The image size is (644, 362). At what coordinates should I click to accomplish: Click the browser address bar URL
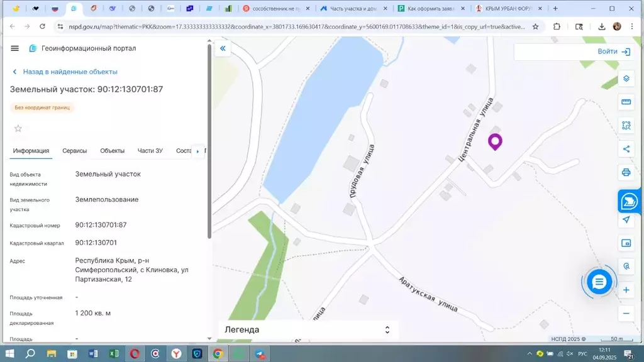(x=297, y=26)
